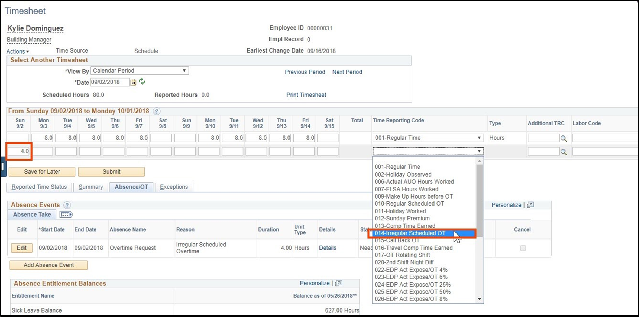Open the Additional TRC lookup for the first row

[564, 138]
